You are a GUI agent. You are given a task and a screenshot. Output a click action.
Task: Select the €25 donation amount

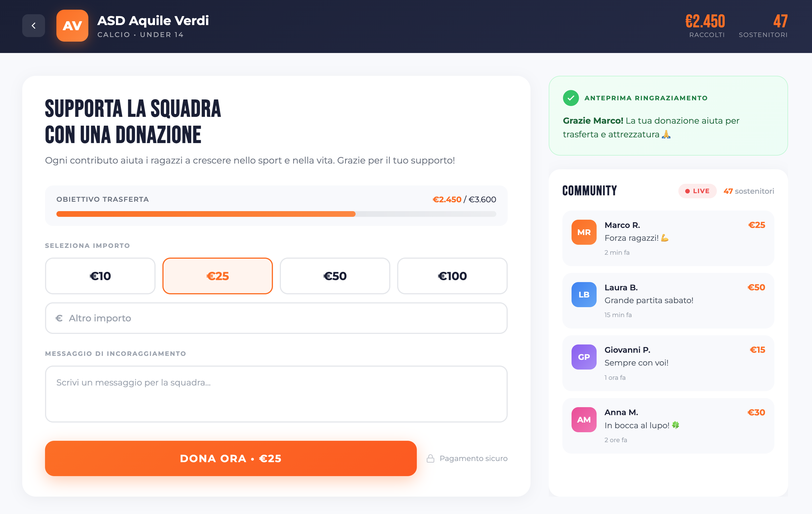click(217, 276)
